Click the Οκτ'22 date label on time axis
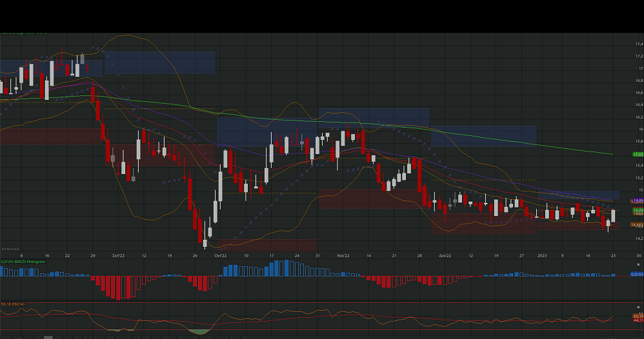 221,256
